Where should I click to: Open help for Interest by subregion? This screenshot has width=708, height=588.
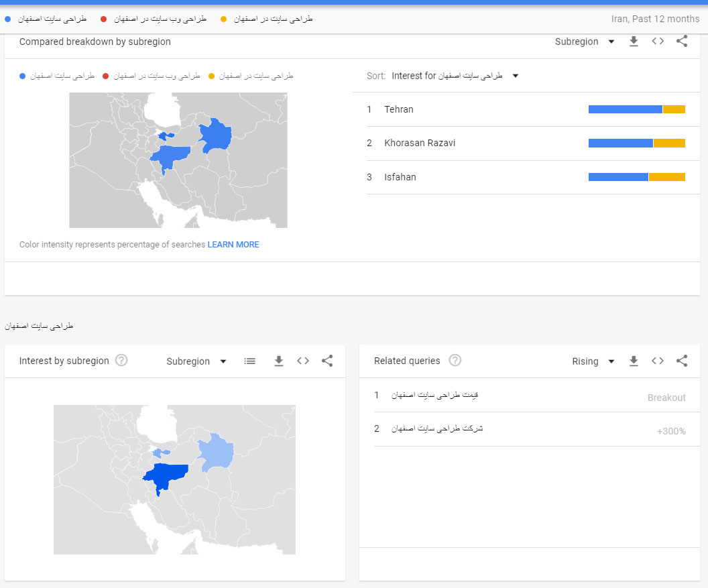pyautogui.click(x=121, y=361)
